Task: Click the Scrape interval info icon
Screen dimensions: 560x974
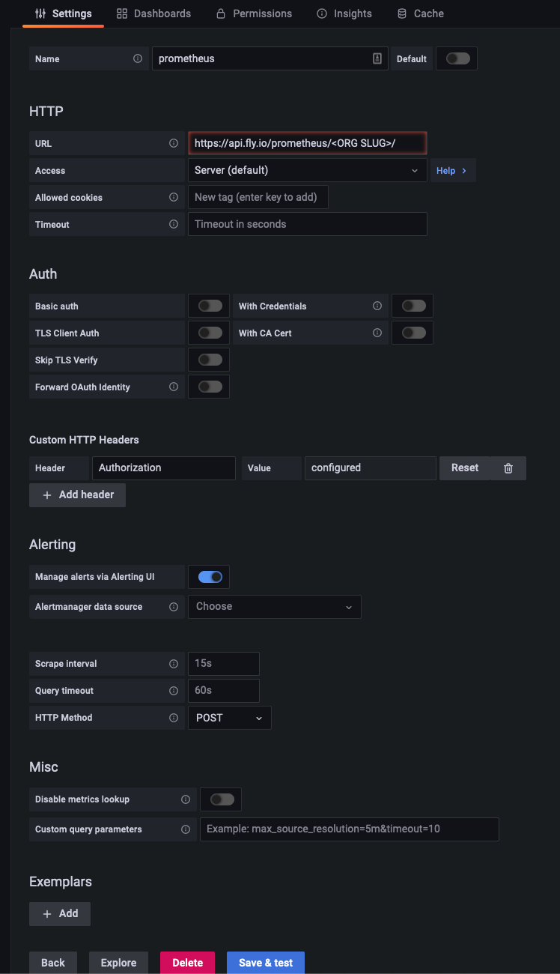Action: 174,664
